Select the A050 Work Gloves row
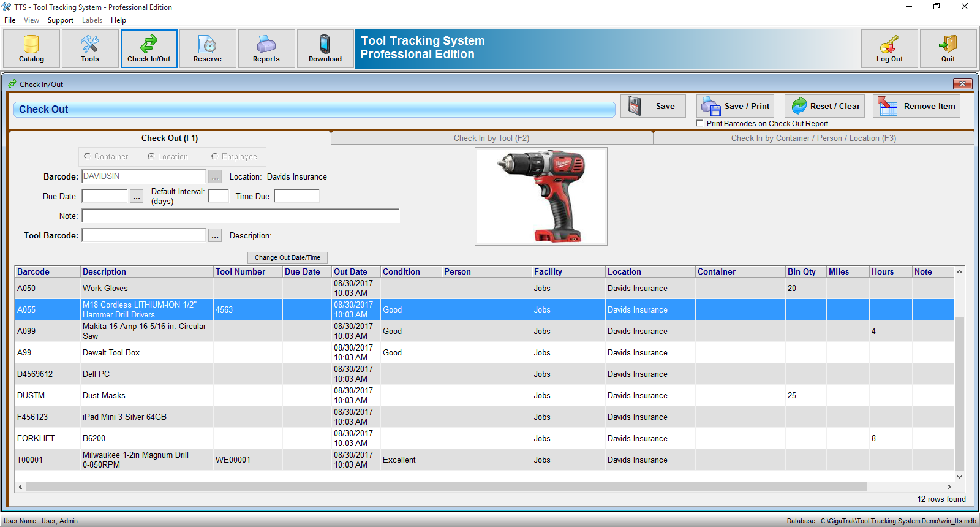Screen dimensions: 980x527 [484, 288]
